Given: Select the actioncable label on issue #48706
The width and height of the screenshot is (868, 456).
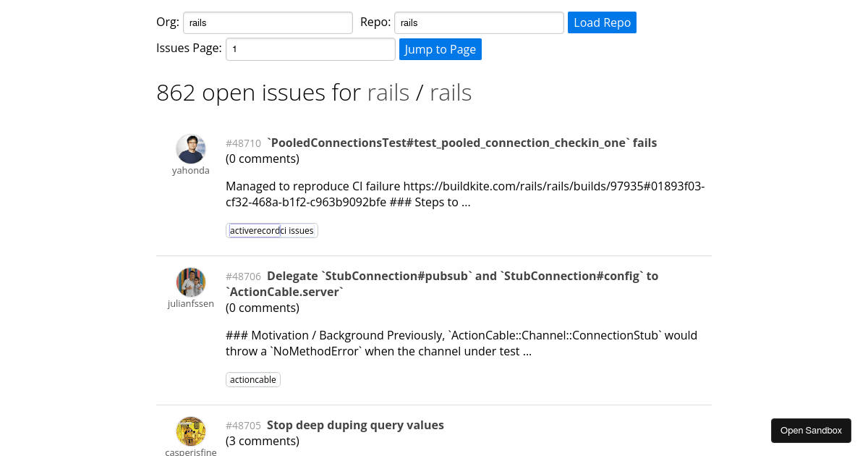Looking at the screenshot, I should click(x=252, y=379).
